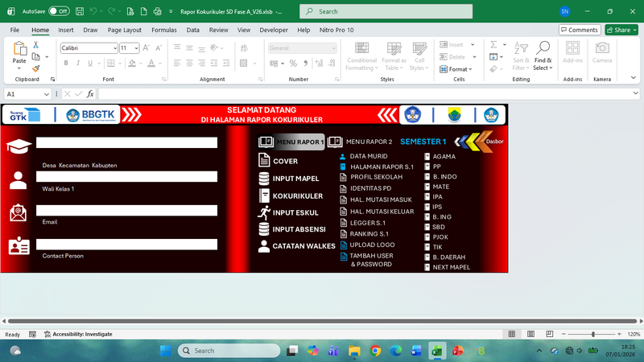644x362 pixels.
Task: Click the DATA MURID person icon
Action: click(343, 156)
